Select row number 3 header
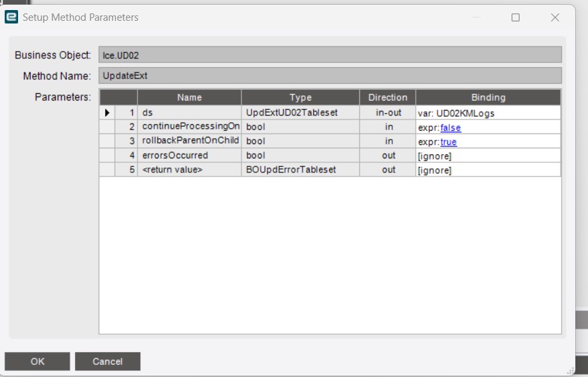This screenshot has height=377, width=588. coord(126,141)
